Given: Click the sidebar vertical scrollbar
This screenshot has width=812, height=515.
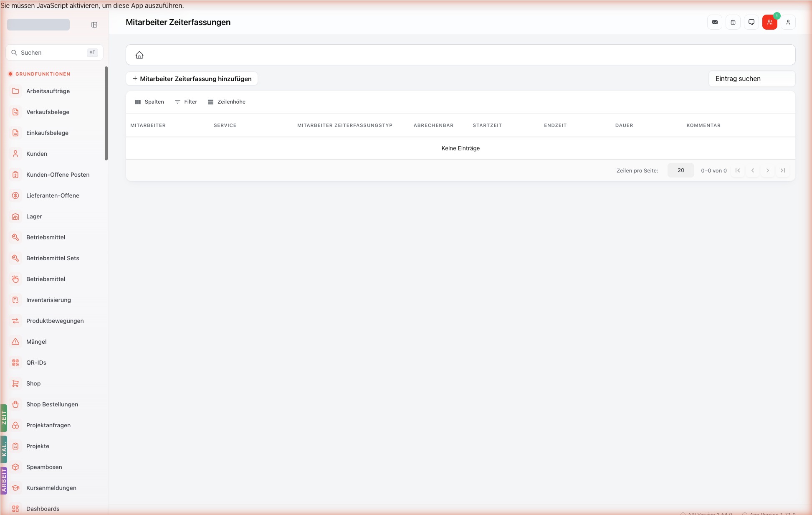Looking at the screenshot, I should pyautogui.click(x=106, y=113).
